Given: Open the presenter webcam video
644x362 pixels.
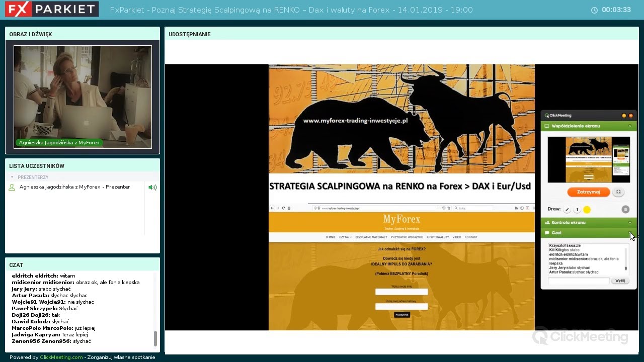Looking at the screenshot, I should (83, 97).
